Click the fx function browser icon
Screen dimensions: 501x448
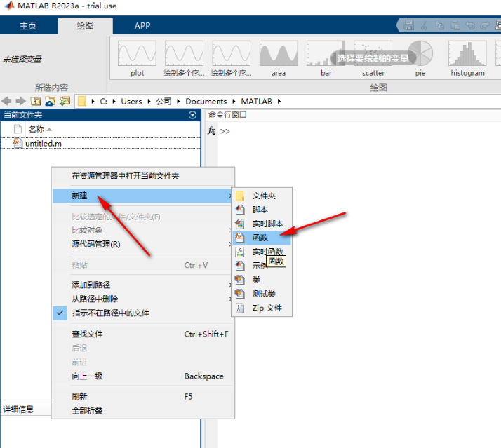211,131
